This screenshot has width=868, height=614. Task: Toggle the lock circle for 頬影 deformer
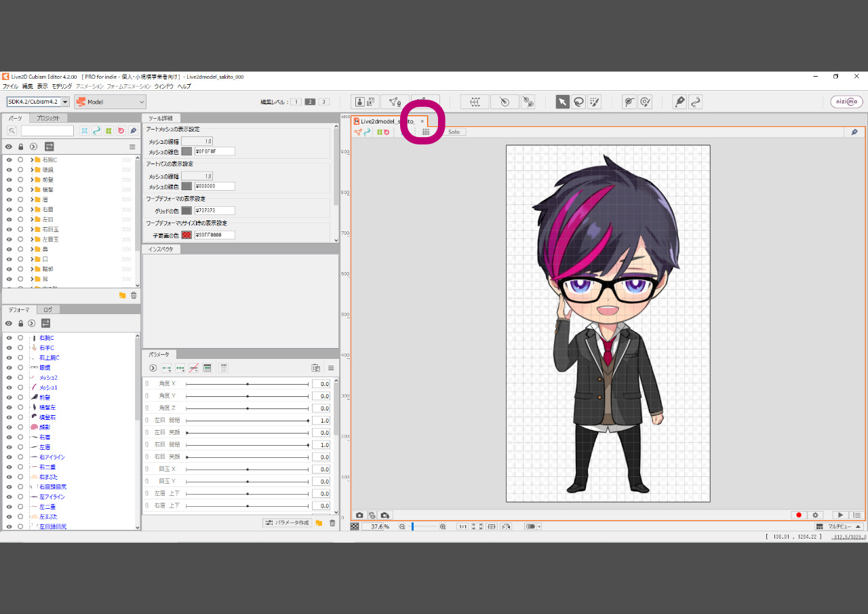20,427
